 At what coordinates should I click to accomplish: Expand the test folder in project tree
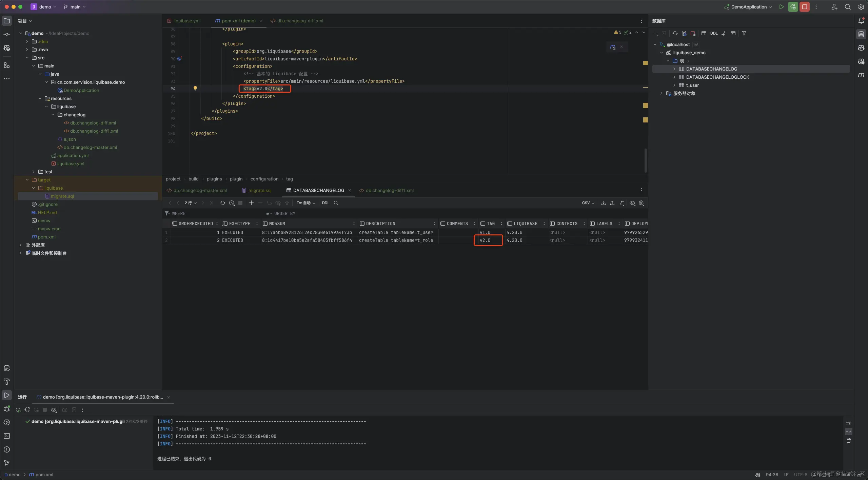(x=34, y=172)
